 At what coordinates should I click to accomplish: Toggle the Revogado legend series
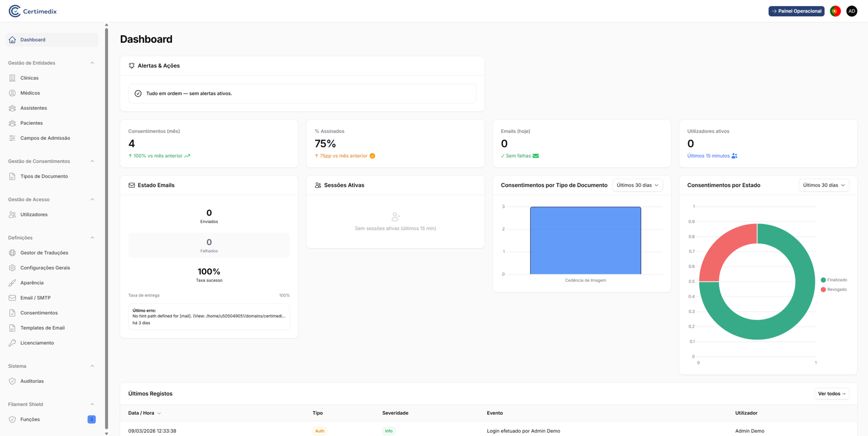click(x=834, y=289)
